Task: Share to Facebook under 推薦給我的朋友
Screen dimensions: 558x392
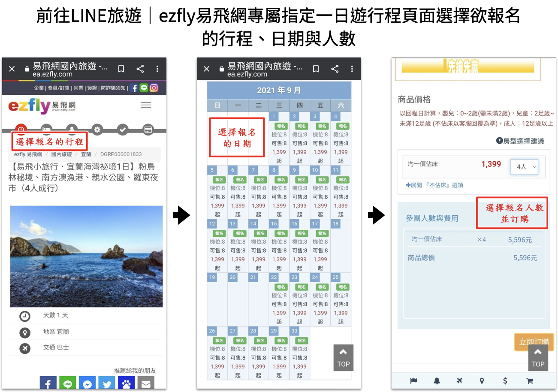Action: click(x=48, y=383)
